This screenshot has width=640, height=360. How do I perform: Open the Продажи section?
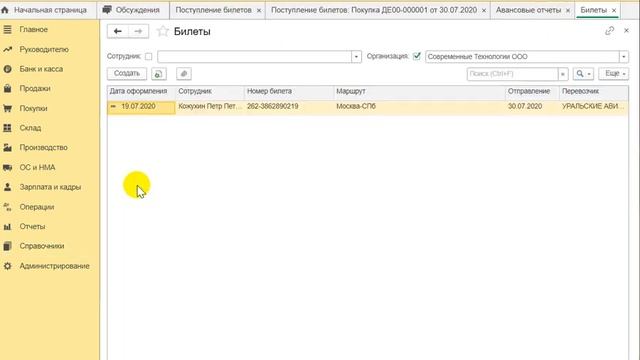pos(35,89)
